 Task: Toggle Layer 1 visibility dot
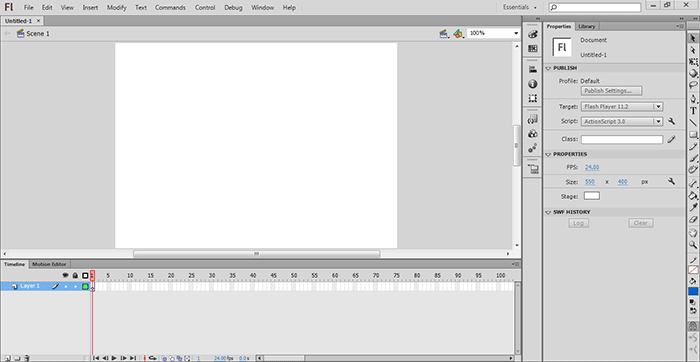(x=66, y=287)
